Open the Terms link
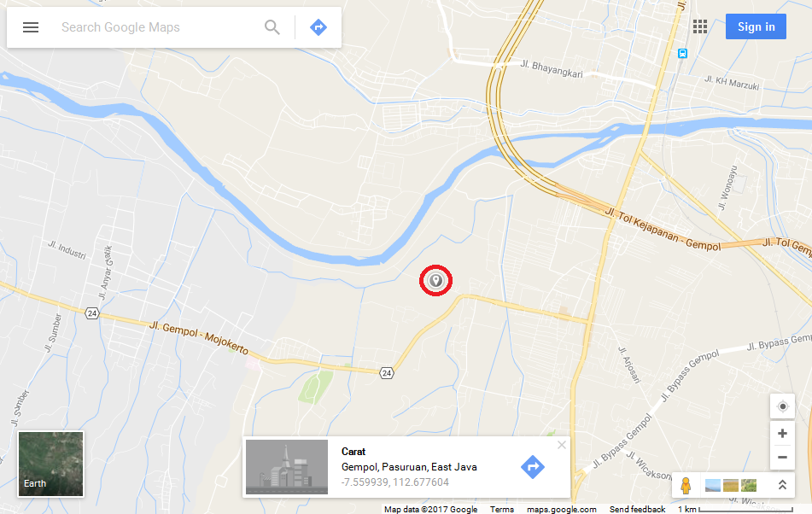This screenshot has height=514, width=812. point(502,510)
